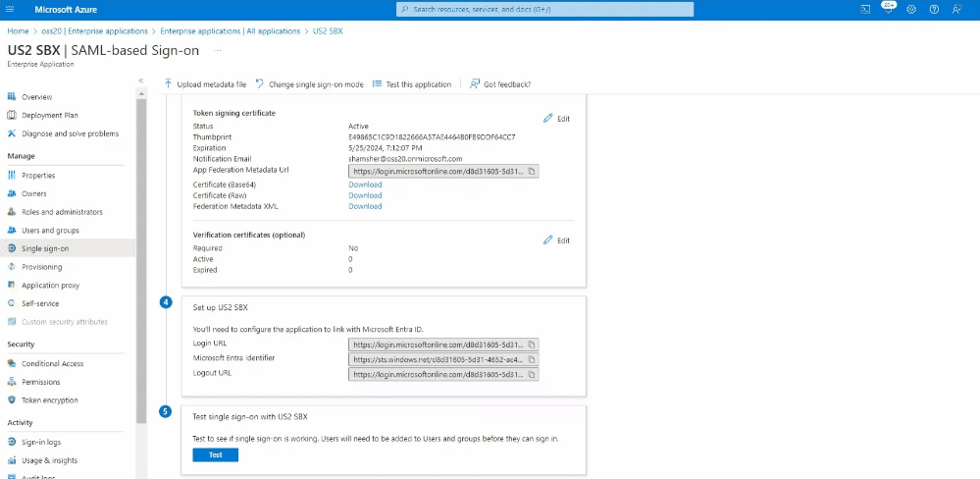Edit the Token signing certificate

[x=556, y=118]
